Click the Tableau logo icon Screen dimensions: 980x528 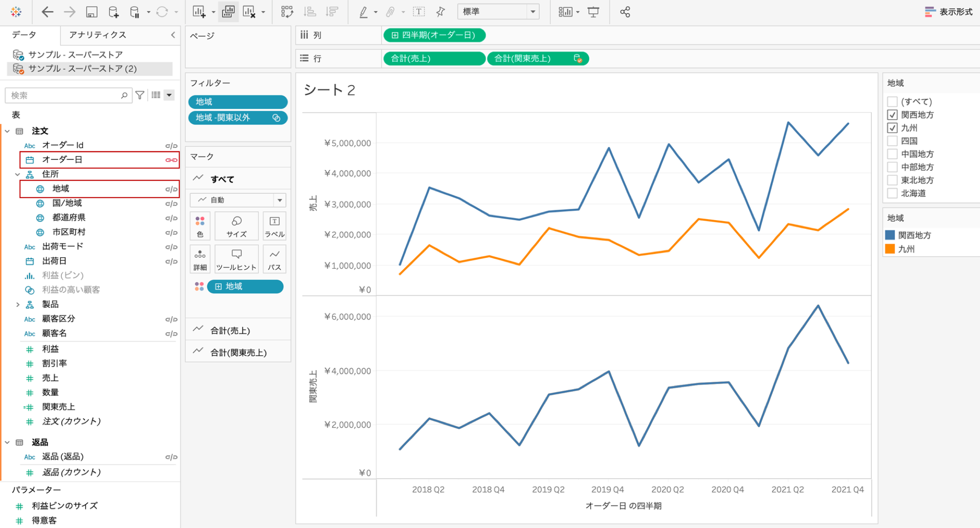(x=16, y=11)
